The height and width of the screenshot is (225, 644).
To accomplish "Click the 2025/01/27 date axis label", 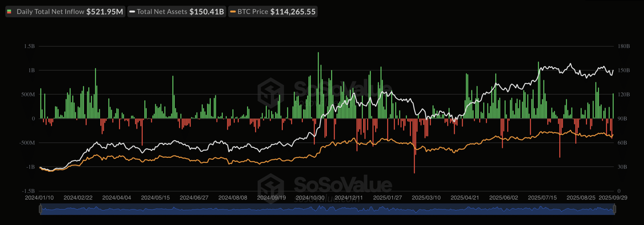I will click(387, 198).
